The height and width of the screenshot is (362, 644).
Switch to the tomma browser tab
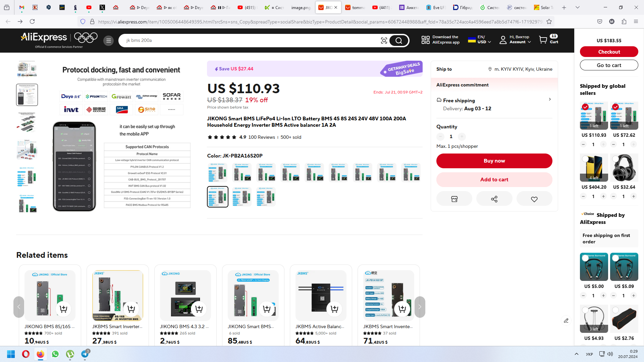click(355, 7)
